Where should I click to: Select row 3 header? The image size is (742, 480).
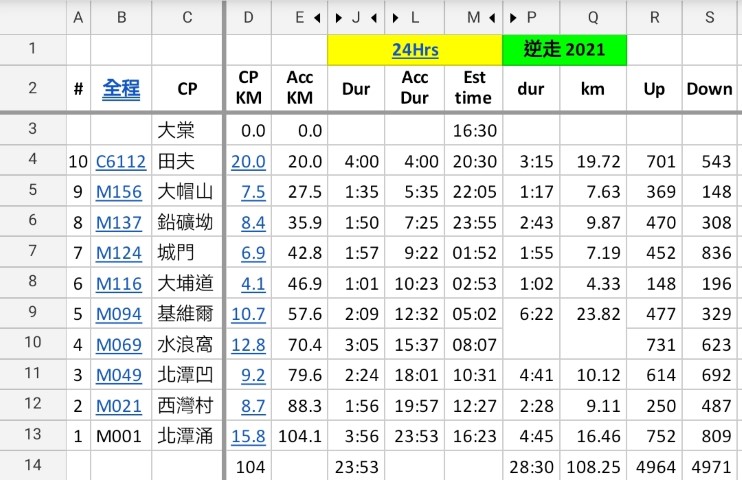pyautogui.click(x=33, y=129)
